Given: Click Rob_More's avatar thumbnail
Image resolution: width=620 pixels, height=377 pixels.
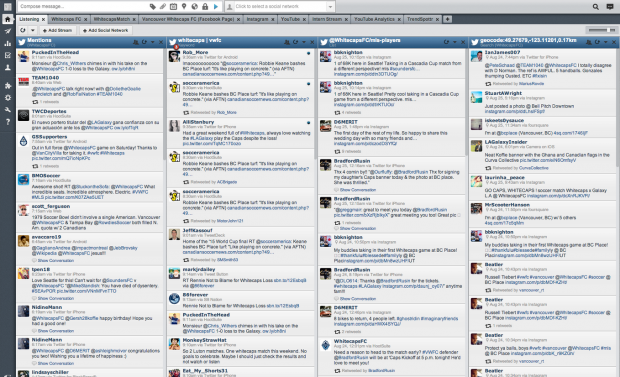Looking at the screenshot, I should (174, 56).
